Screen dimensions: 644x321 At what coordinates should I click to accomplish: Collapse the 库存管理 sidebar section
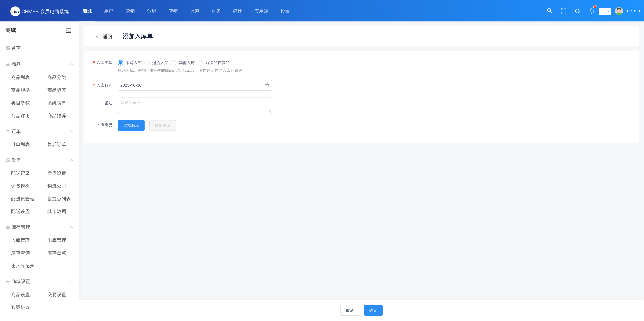(71, 227)
